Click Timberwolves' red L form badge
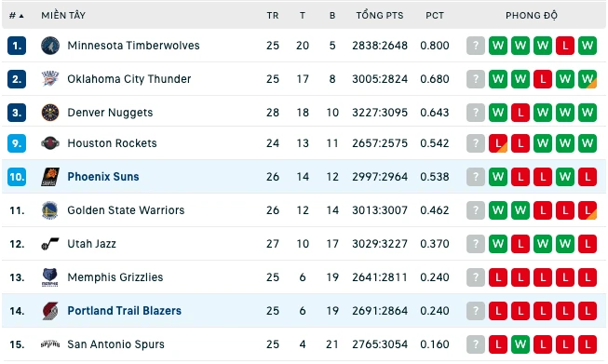The width and height of the screenshot is (608, 364). (565, 46)
